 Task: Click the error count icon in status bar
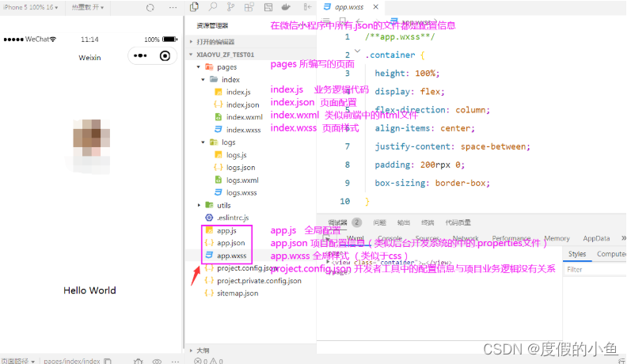pyautogui.click(x=198, y=361)
